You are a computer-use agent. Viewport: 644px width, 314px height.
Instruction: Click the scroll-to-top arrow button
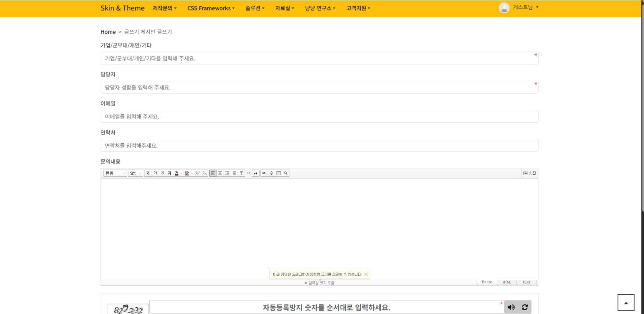point(626,303)
